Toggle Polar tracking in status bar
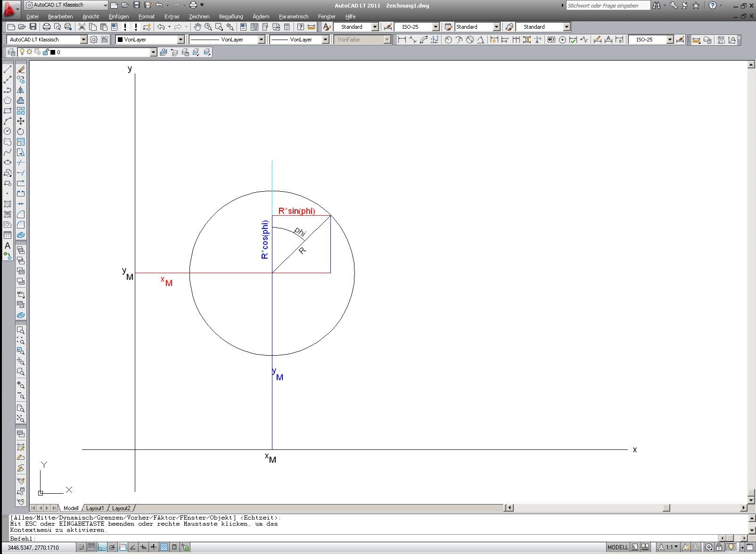Screen dimensions: 756x554 point(112,547)
